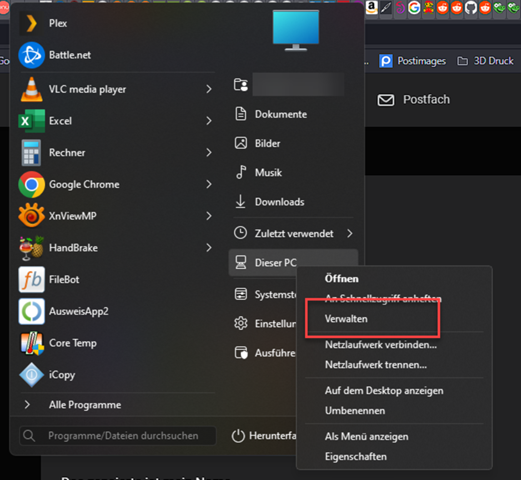Image resolution: width=521 pixels, height=480 pixels.
Task: Open the user profile folder icon
Action: pyautogui.click(x=241, y=85)
